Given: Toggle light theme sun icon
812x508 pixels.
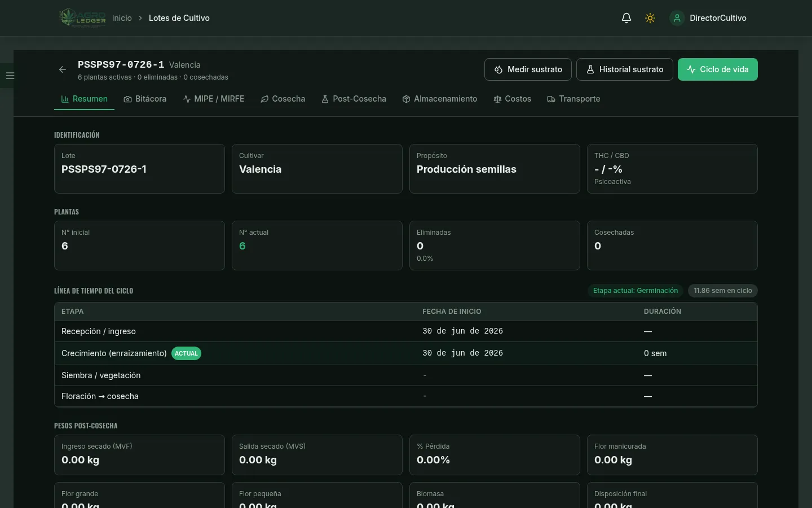Looking at the screenshot, I should point(650,18).
